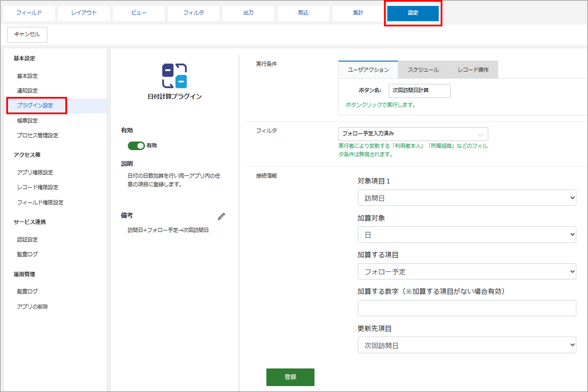
Task: Select the レコード操作 execution tab
Action: (x=473, y=70)
